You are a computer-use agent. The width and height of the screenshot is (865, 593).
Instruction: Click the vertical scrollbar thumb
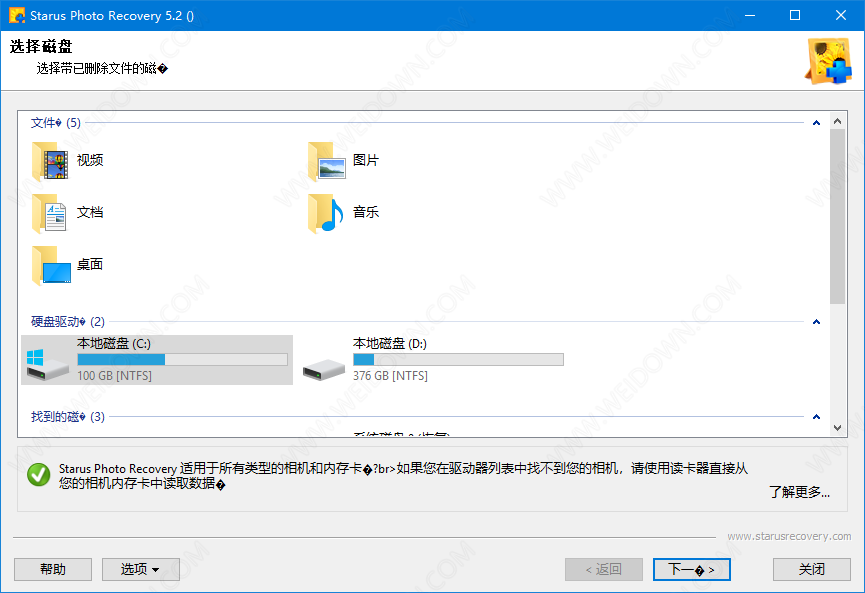tap(837, 216)
